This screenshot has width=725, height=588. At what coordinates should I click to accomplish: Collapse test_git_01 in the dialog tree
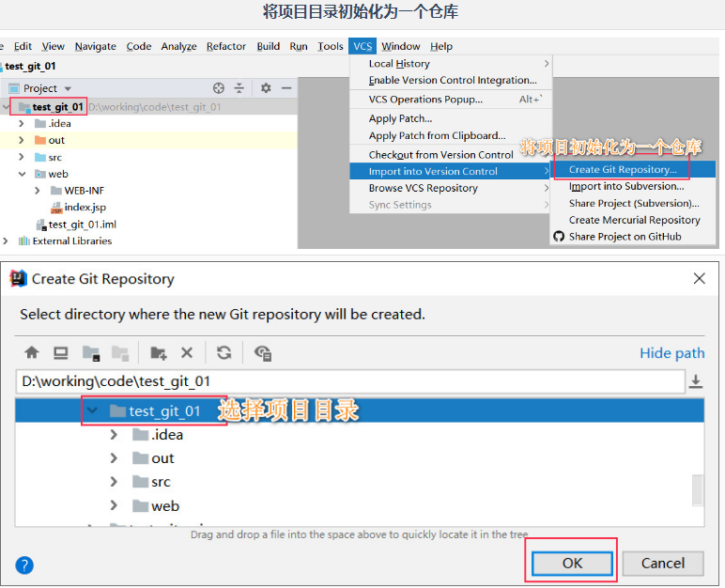pos(92,410)
